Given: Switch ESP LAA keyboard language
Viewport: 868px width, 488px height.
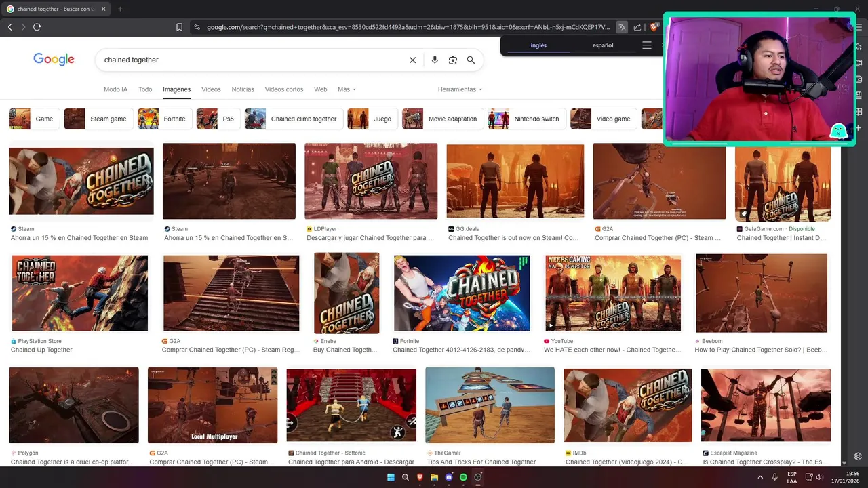Looking at the screenshot, I should click(x=792, y=477).
